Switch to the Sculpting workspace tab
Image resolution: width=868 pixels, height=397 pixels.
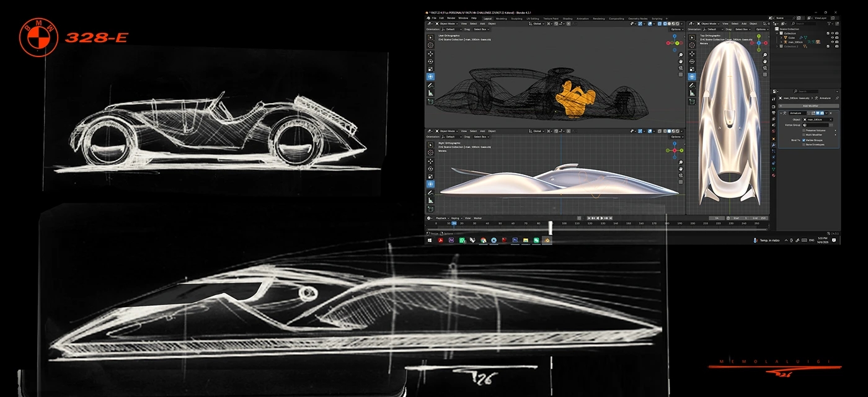click(516, 19)
